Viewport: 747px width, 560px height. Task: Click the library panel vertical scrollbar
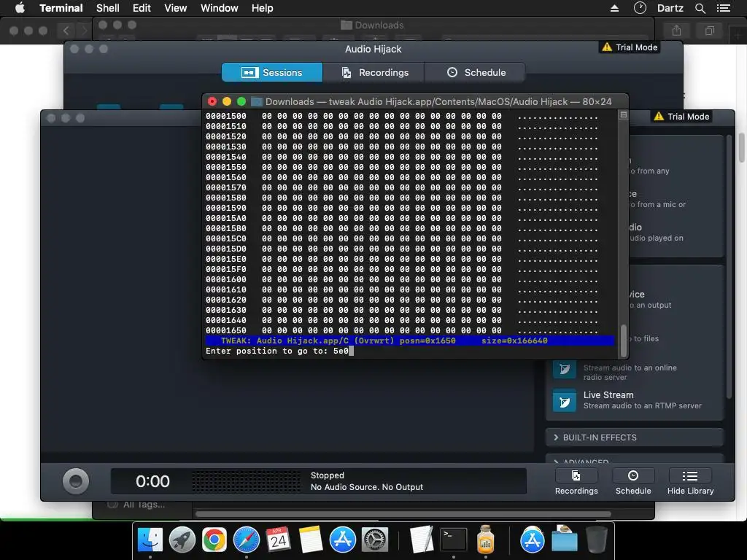tap(729, 267)
